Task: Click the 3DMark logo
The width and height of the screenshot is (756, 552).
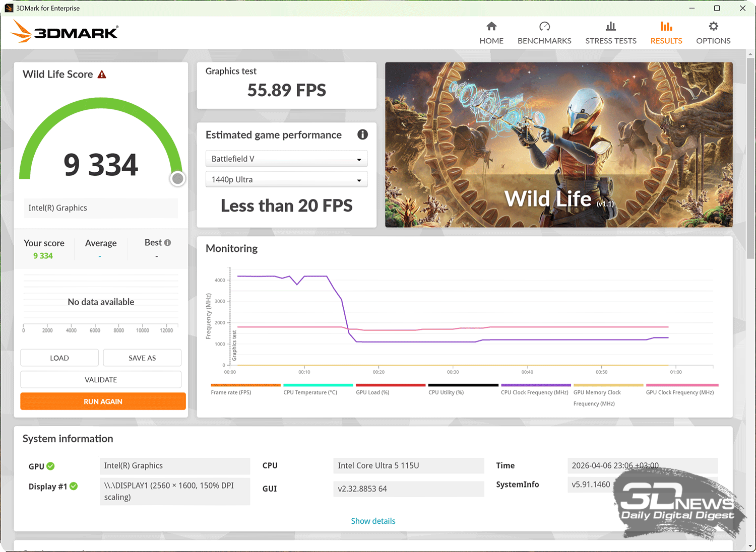Action: pyautogui.click(x=65, y=32)
